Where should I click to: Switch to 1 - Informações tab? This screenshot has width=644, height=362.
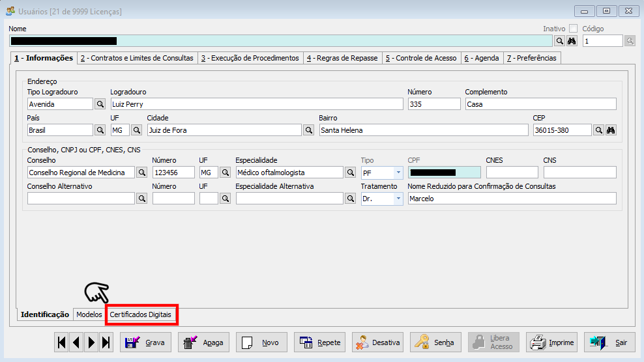click(44, 58)
